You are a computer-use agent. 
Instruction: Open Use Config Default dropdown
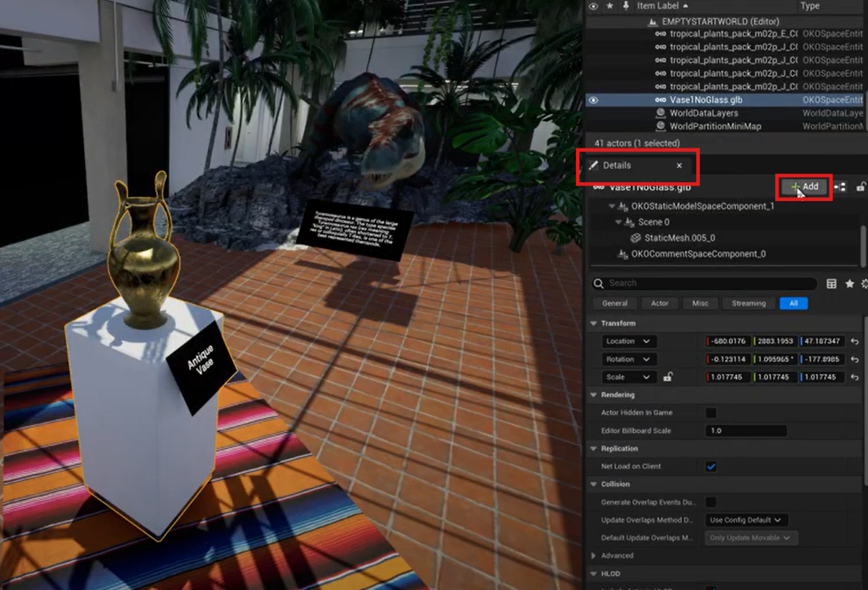tap(745, 520)
